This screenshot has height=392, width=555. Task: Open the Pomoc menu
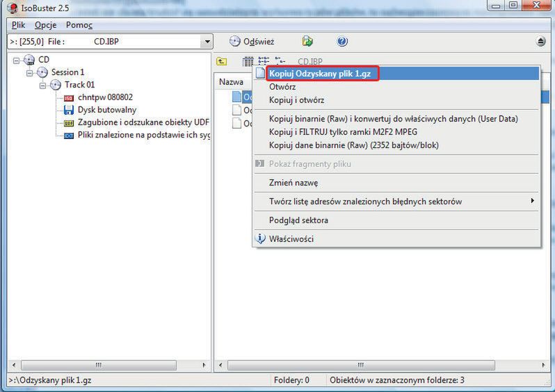click(x=79, y=25)
